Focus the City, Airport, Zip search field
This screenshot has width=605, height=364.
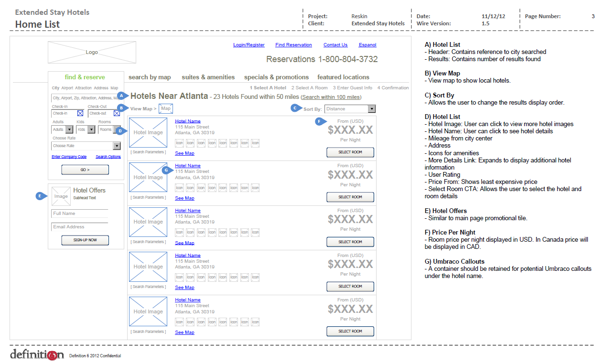click(x=86, y=98)
